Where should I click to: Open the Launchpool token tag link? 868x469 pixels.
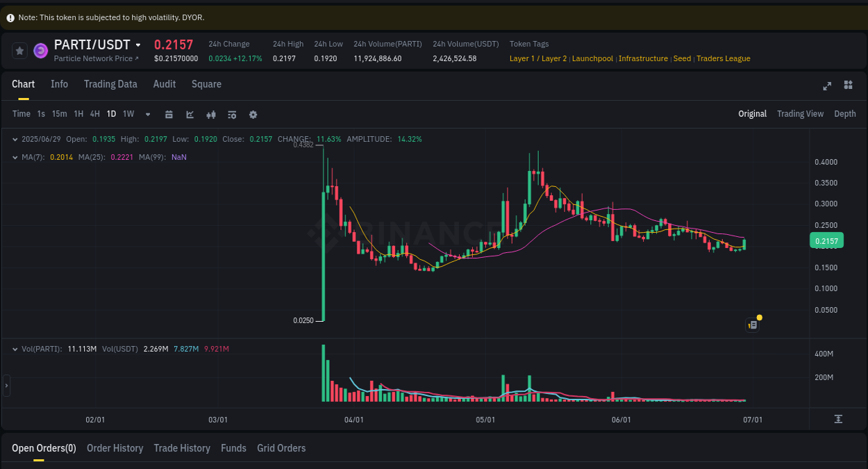click(x=592, y=58)
